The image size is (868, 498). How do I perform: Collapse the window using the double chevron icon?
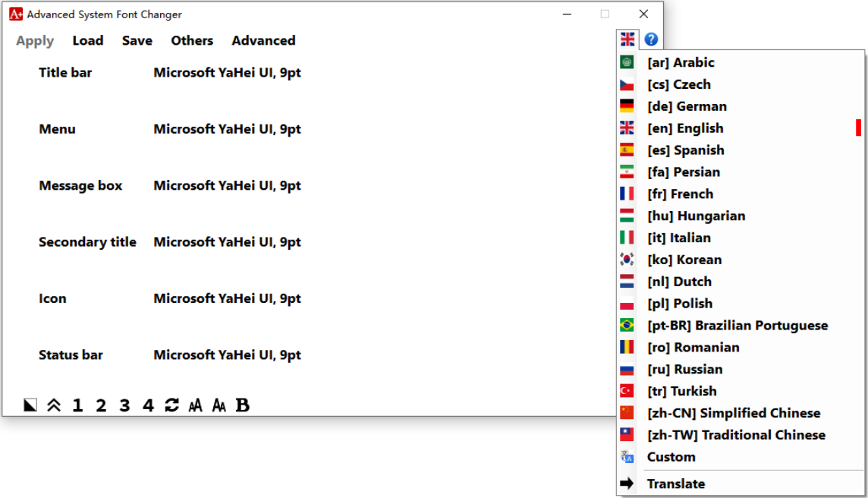[53, 405]
